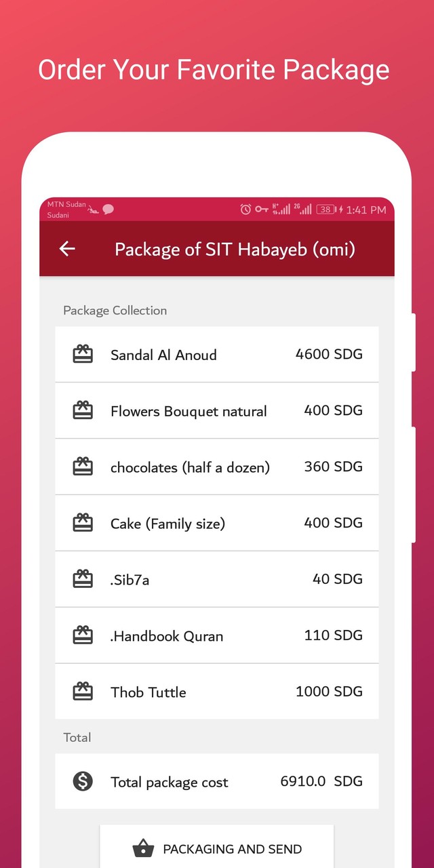Tap the gift icon beside Cake (Family size)

point(83,523)
